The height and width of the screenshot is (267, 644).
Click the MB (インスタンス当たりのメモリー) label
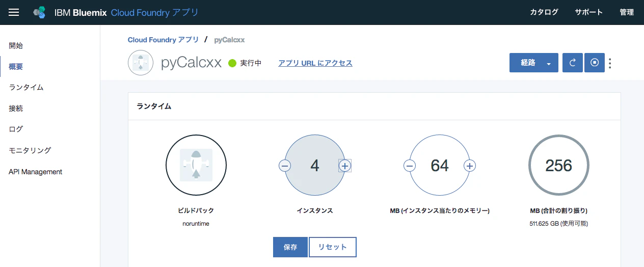tap(440, 210)
